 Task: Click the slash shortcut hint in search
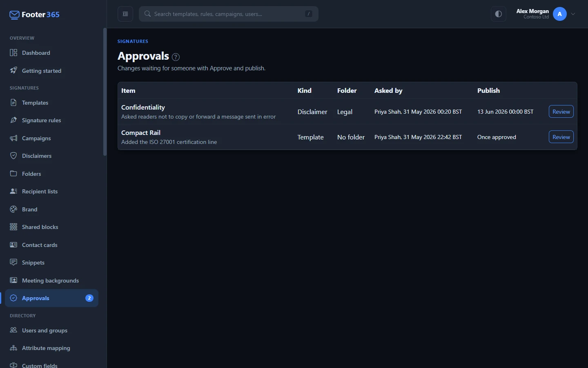click(x=309, y=14)
